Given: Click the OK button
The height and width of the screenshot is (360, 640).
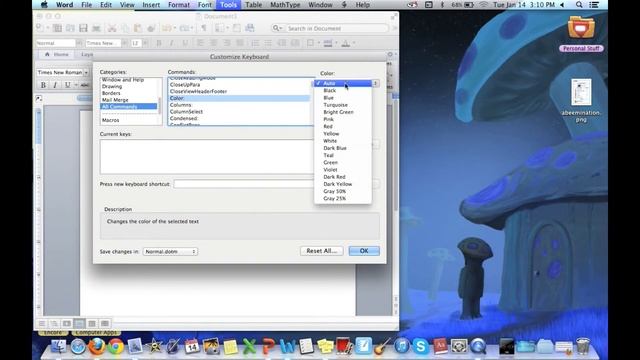Looking at the screenshot, I should 364,251.
